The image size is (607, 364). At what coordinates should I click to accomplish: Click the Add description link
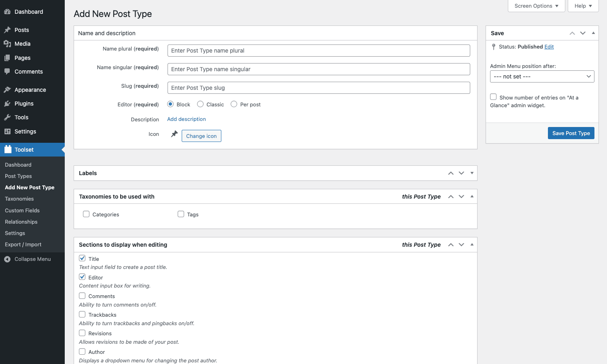187,119
